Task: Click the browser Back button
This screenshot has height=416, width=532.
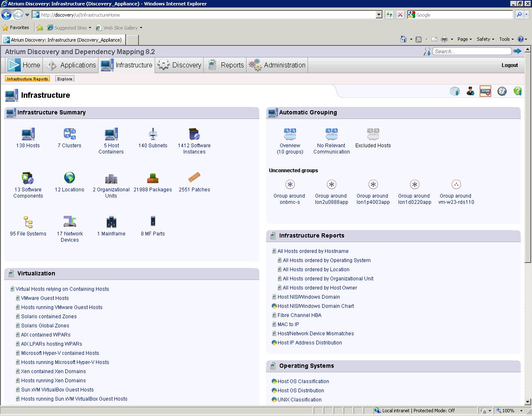Action: tap(6, 15)
